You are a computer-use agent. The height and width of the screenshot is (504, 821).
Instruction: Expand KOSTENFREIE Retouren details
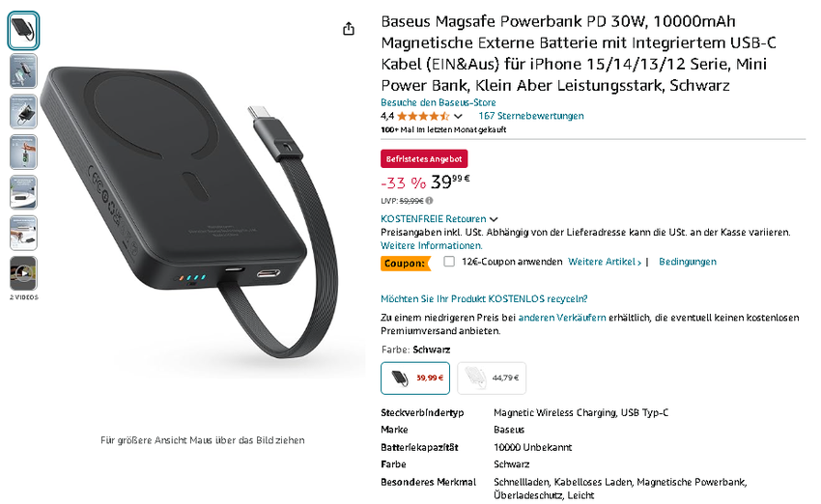(439, 219)
